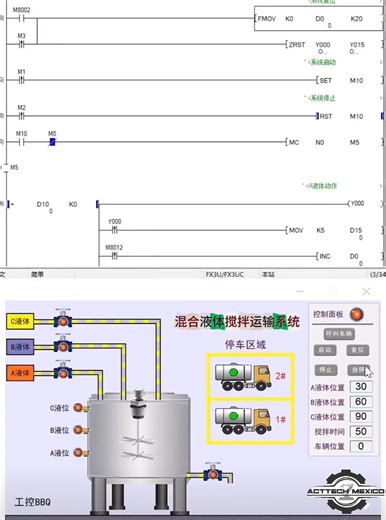
Task: Click the C液体 pipe valve icon
Action: point(63,319)
